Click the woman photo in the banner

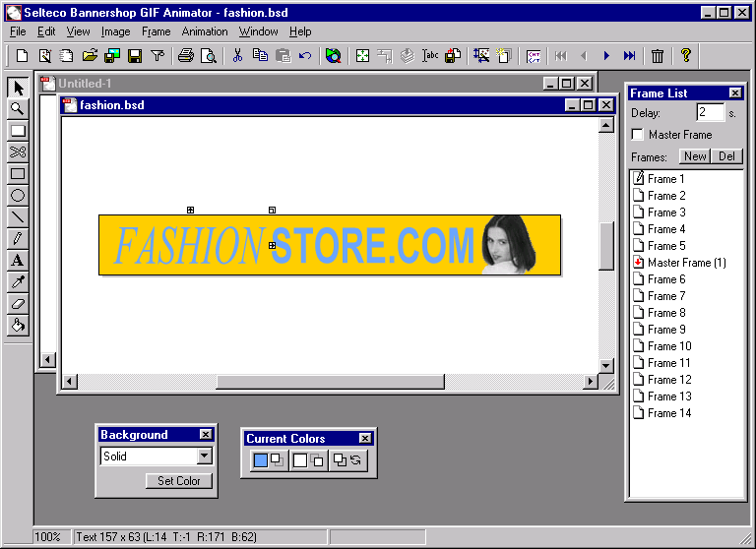[509, 245]
